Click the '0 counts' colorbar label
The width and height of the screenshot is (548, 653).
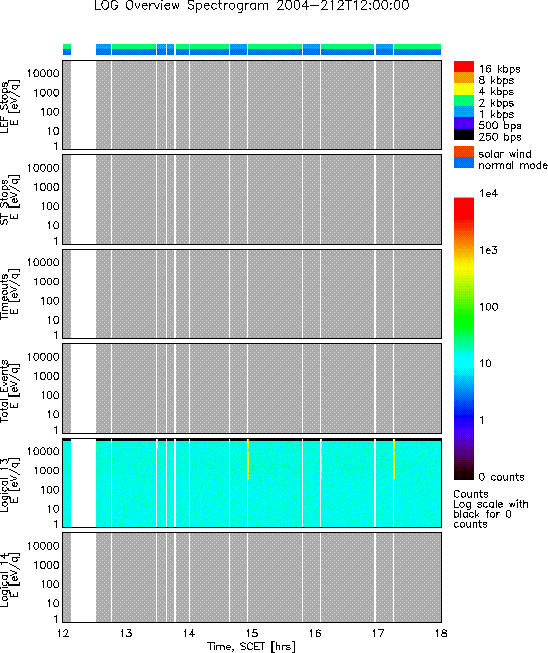501,477
